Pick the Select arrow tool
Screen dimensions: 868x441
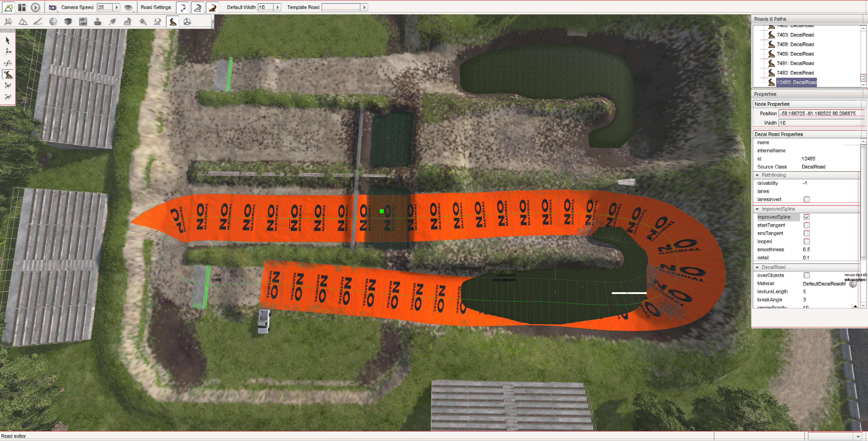[8, 40]
